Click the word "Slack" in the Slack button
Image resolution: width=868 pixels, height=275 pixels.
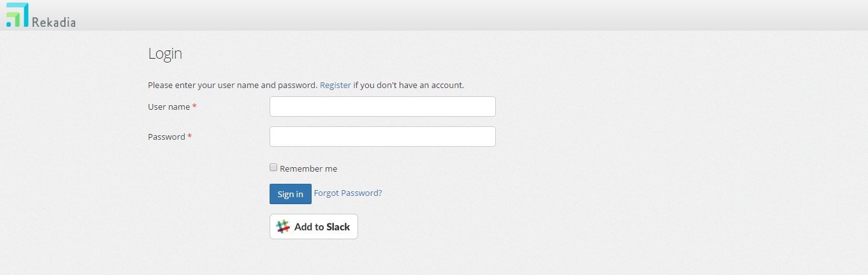click(338, 227)
